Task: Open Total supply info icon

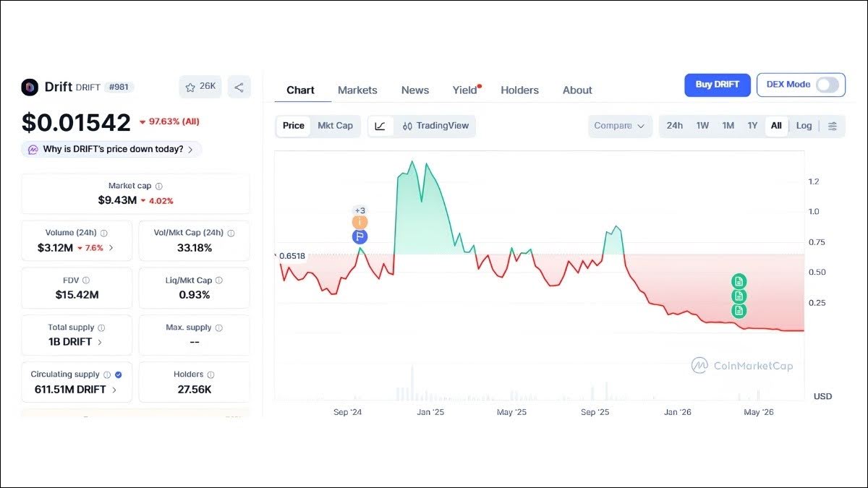Action: point(101,328)
